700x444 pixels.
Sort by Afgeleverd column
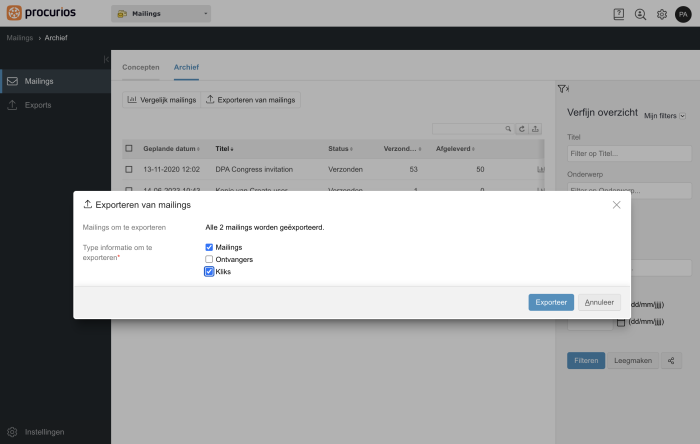[x=455, y=149]
